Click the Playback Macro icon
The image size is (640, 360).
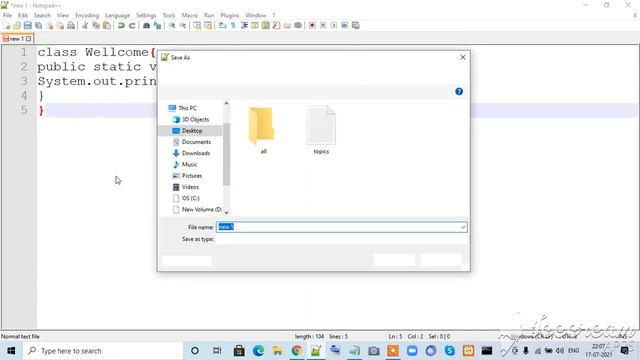coord(334,25)
